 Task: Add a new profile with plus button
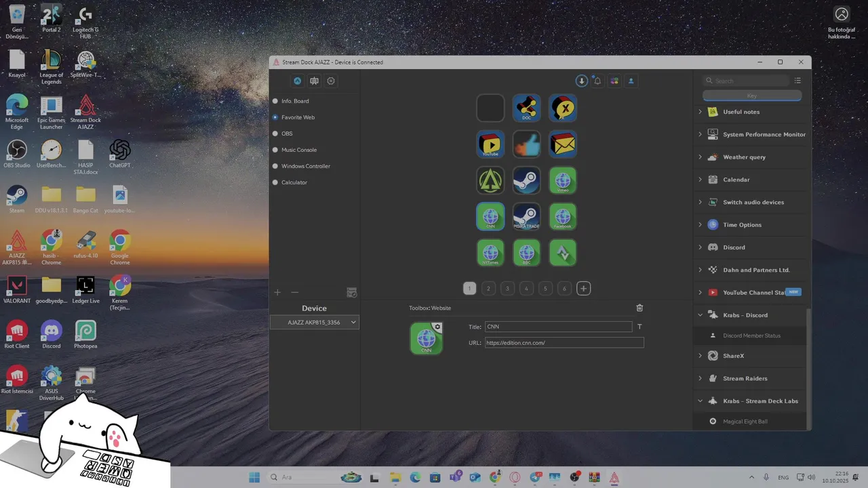(x=277, y=292)
